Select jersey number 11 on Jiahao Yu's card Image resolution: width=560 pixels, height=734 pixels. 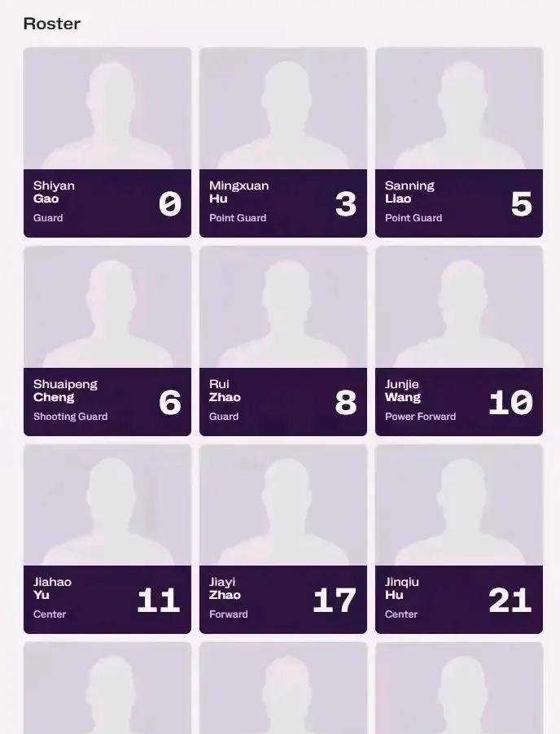(158, 601)
